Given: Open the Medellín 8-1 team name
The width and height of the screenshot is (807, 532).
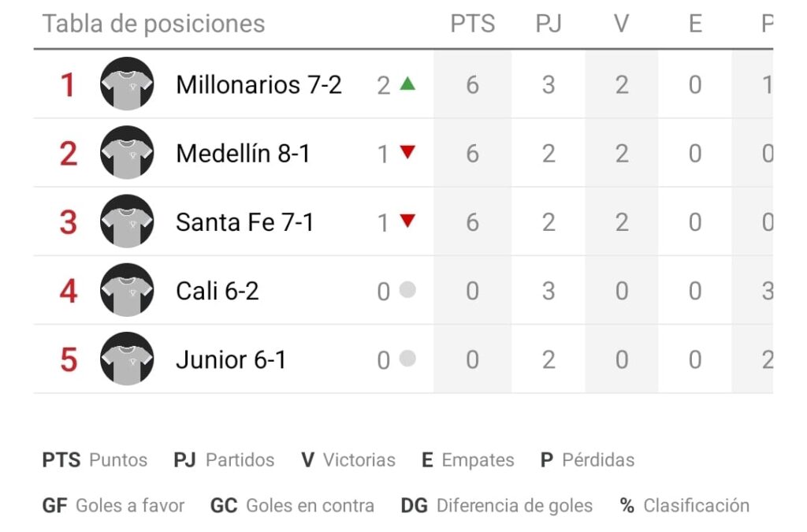Looking at the screenshot, I should click(243, 154).
